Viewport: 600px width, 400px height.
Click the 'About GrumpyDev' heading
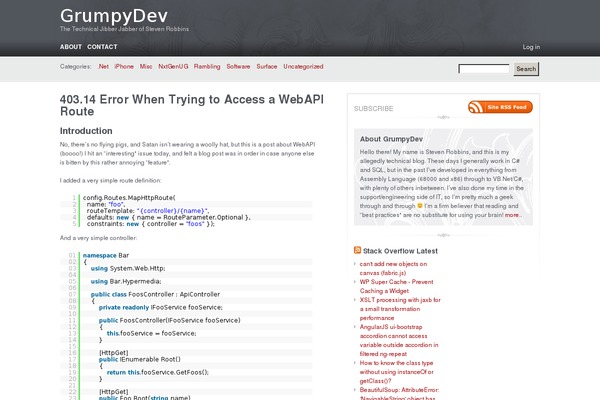(391, 139)
